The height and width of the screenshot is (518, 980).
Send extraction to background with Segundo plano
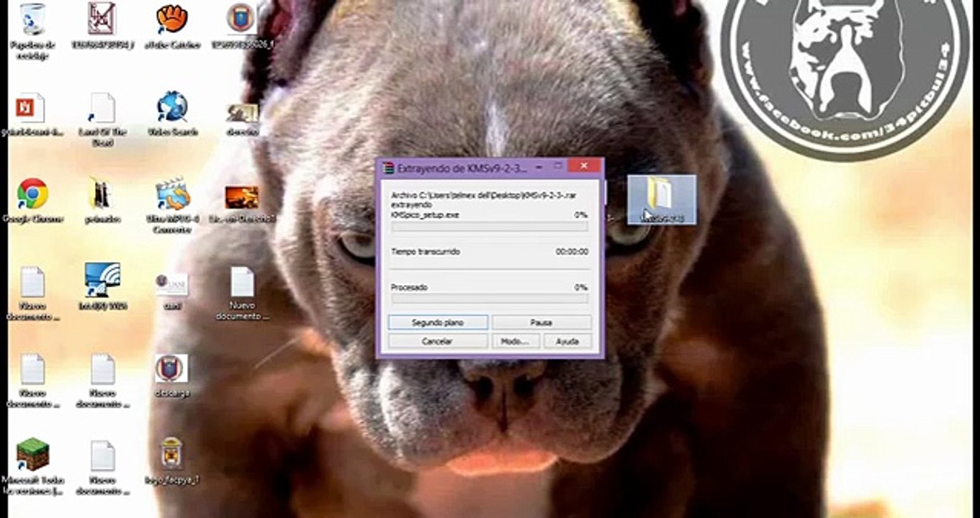pos(438,323)
